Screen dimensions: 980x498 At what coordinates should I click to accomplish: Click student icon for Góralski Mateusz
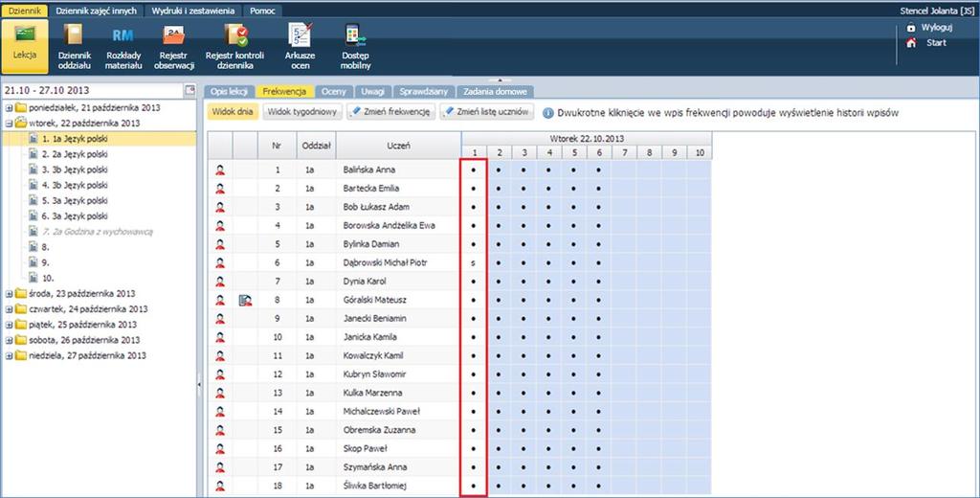click(220, 301)
